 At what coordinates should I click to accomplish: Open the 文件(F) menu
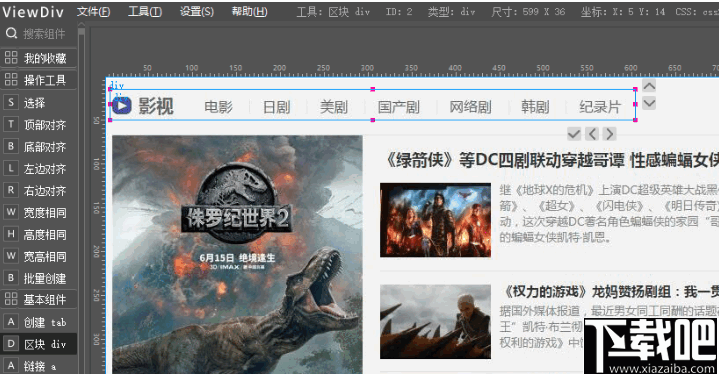[x=94, y=11]
